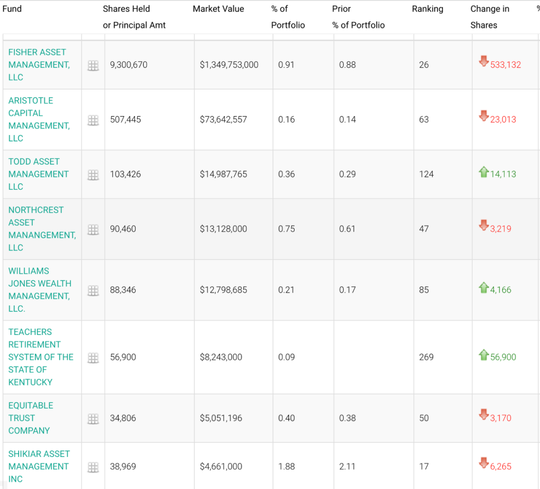
Task: Click red down arrow beside 533,132
Action: click(x=484, y=61)
